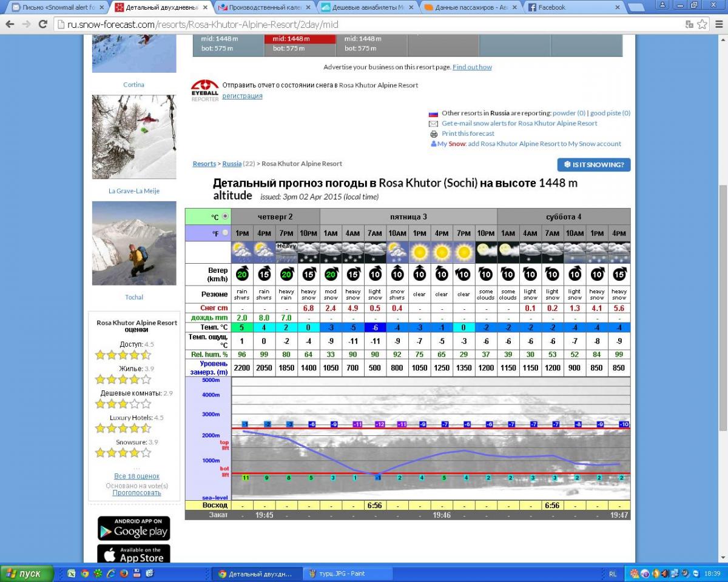Click the 19:45 sunset time

(264, 515)
